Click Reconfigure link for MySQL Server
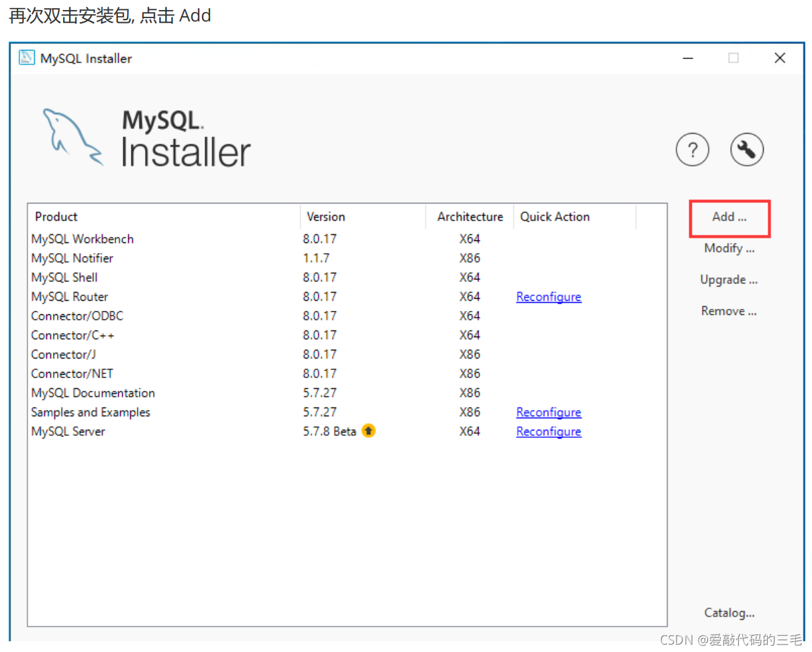This screenshot has height=652, width=812. click(x=549, y=432)
